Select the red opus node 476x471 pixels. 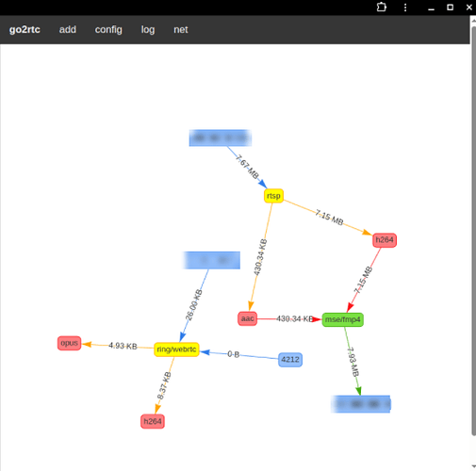69,343
